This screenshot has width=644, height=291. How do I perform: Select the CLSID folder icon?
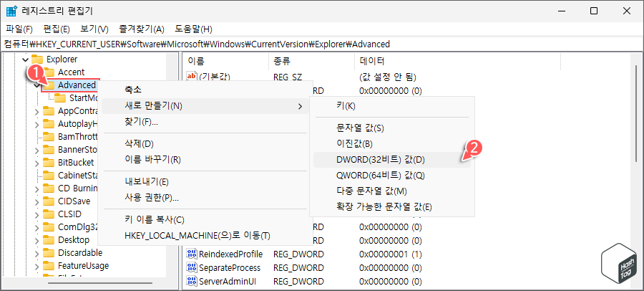tap(49, 214)
